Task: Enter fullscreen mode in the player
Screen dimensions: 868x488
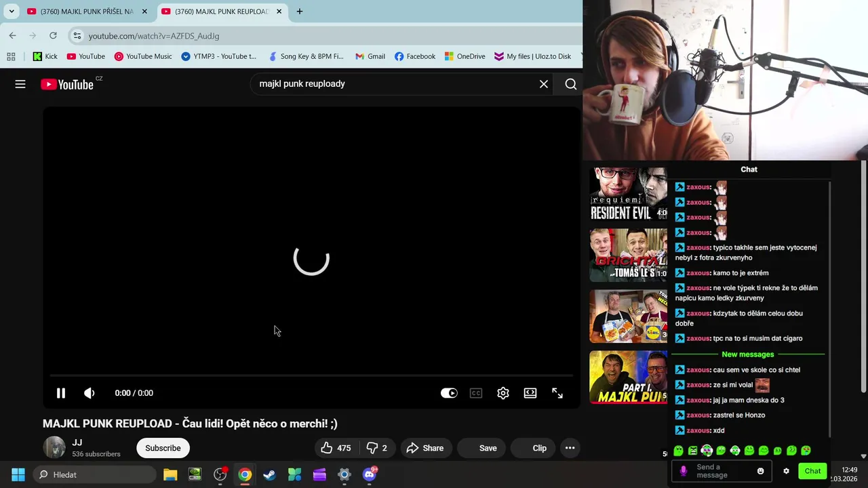Action: (x=557, y=393)
